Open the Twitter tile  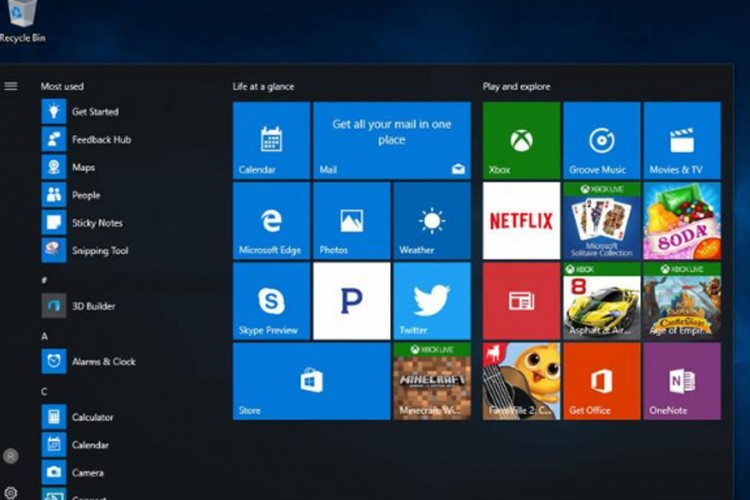[x=432, y=301]
